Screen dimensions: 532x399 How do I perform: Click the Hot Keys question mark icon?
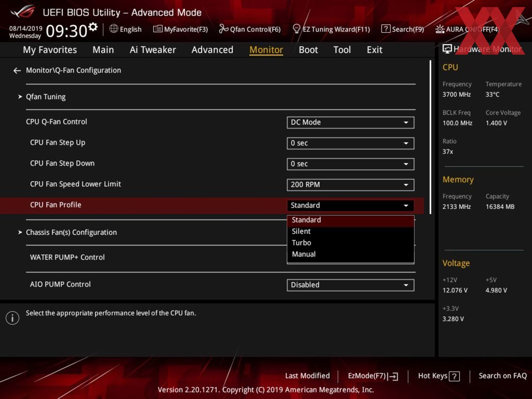[x=454, y=376]
